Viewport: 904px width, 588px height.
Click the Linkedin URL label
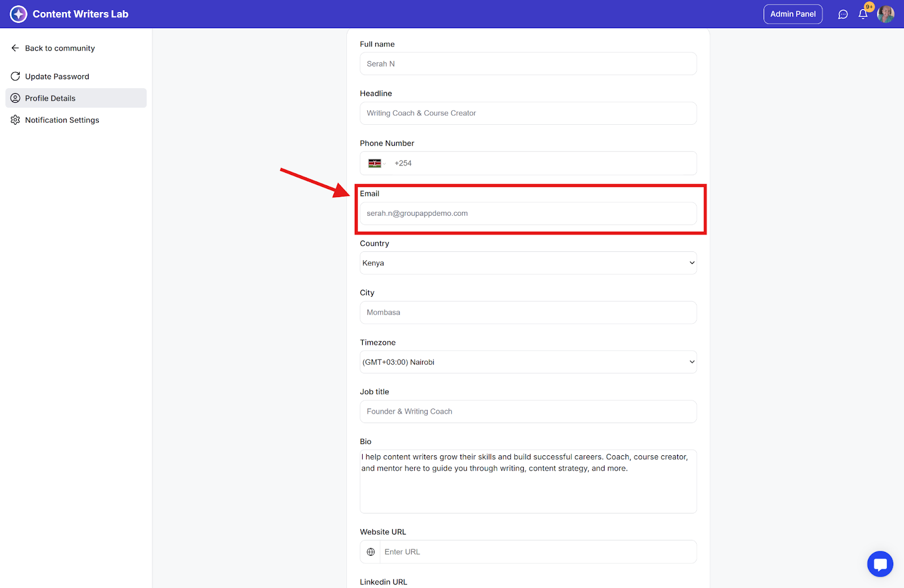[x=384, y=582]
